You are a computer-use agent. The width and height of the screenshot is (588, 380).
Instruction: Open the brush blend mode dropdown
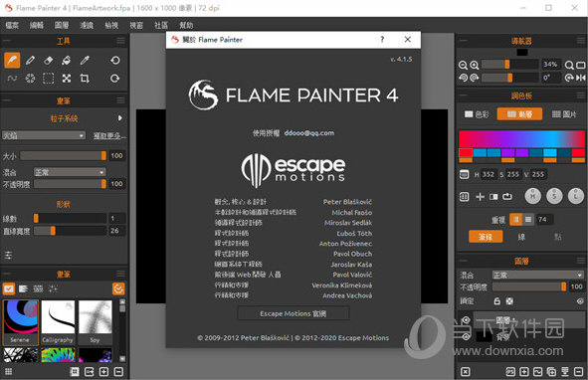click(x=70, y=172)
